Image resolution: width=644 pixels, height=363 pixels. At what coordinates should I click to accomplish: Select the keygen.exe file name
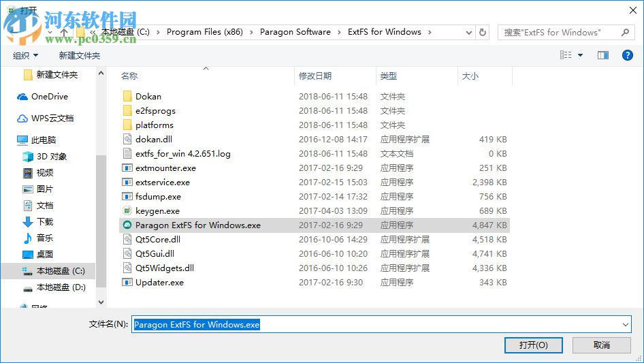(157, 211)
